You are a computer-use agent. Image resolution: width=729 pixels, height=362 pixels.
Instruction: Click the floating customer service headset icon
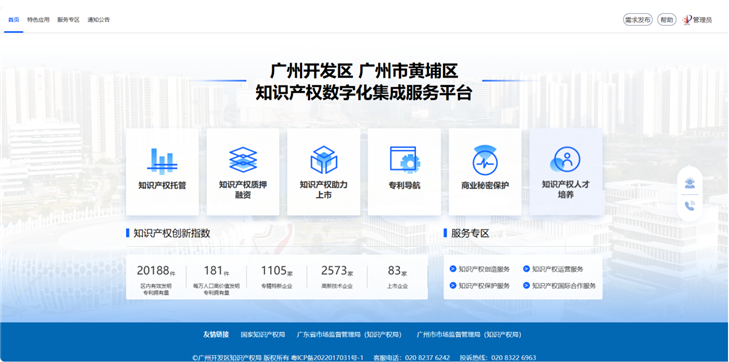(x=689, y=184)
